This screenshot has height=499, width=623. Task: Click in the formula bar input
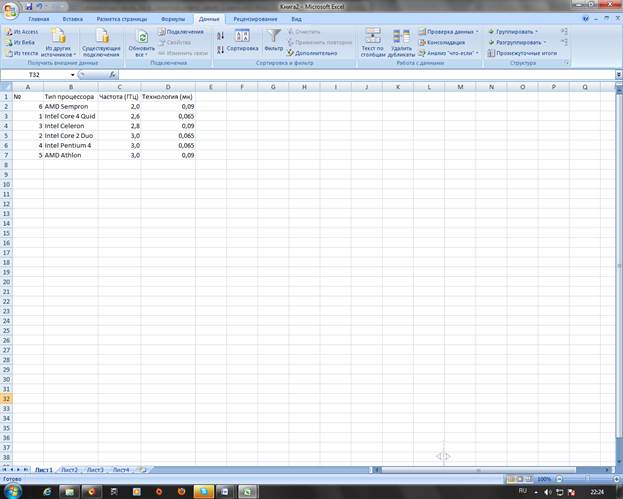(x=367, y=74)
